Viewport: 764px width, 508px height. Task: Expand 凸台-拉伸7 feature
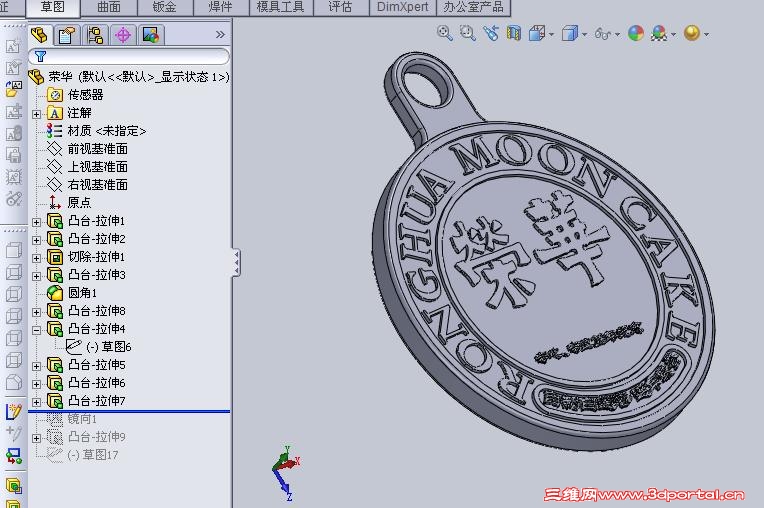pos(37,403)
